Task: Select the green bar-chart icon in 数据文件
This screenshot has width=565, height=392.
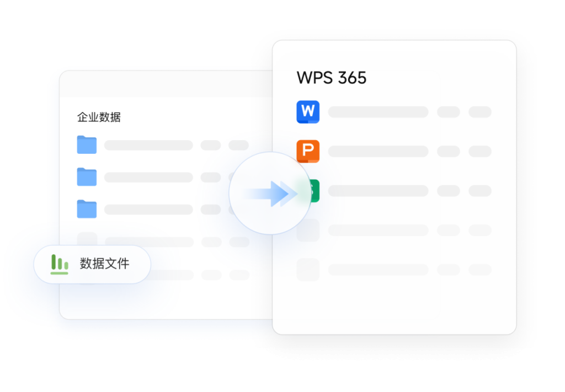Action: coord(60,265)
